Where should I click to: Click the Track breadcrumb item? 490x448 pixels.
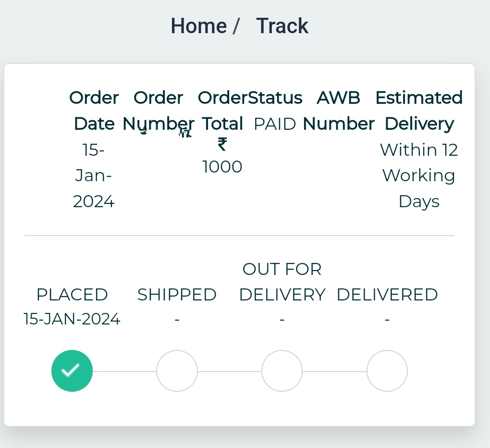[x=282, y=26]
